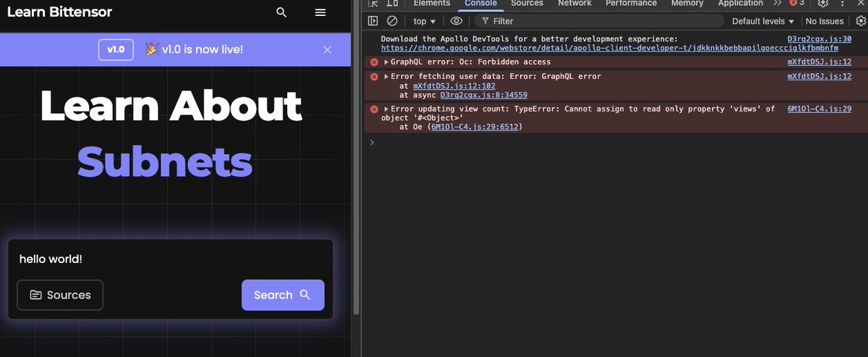Expand the 'GraphQL error: Oc: Forbidden access' message
868x357 pixels.
pyautogui.click(x=386, y=62)
